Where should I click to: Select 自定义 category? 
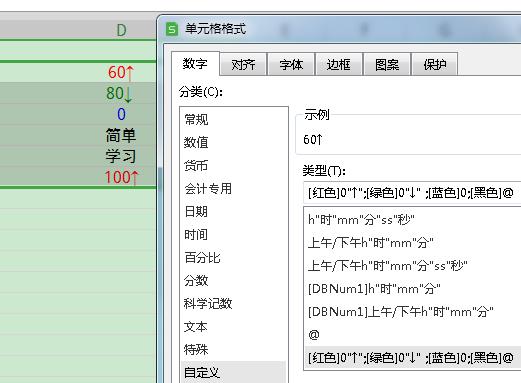(234, 372)
